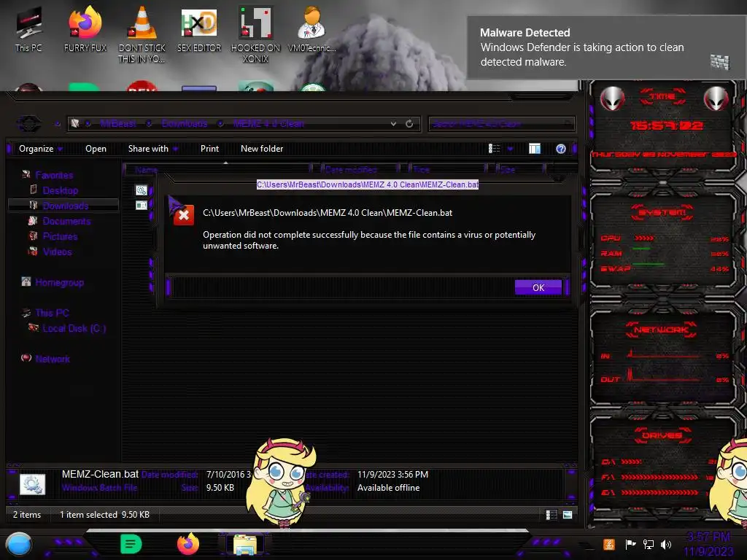This screenshot has height=560, width=747.
Task: Click the File Explorer taskbar icon
Action: click(245, 545)
